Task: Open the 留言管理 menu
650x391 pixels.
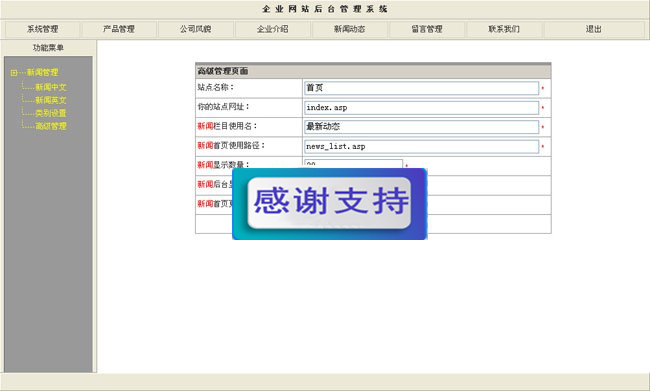Action: coord(427,29)
